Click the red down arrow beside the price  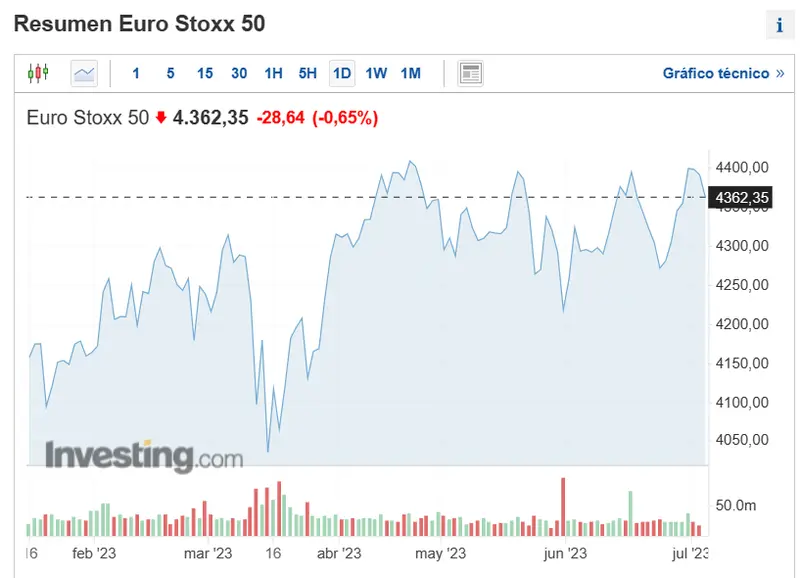[160, 117]
